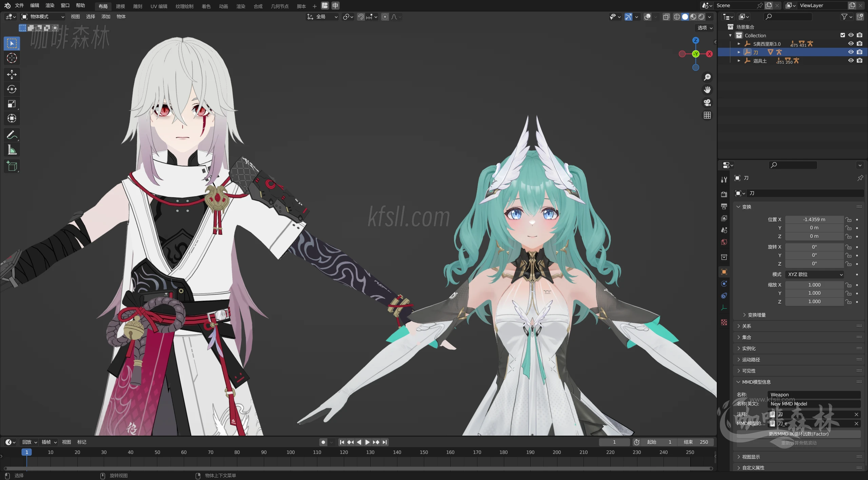Switch to rendered viewport shading
The width and height of the screenshot is (868, 480).
pyautogui.click(x=702, y=17)
